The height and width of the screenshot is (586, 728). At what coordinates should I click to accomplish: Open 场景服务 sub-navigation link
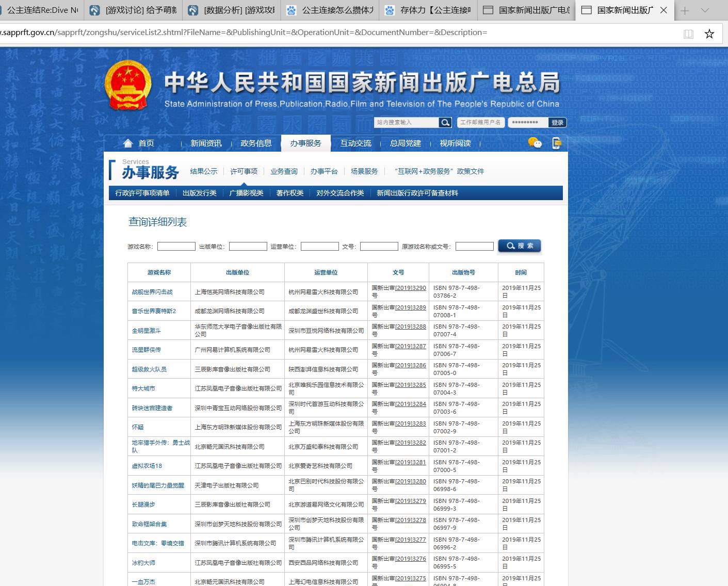pyautogui.click(x=364, y=171)
